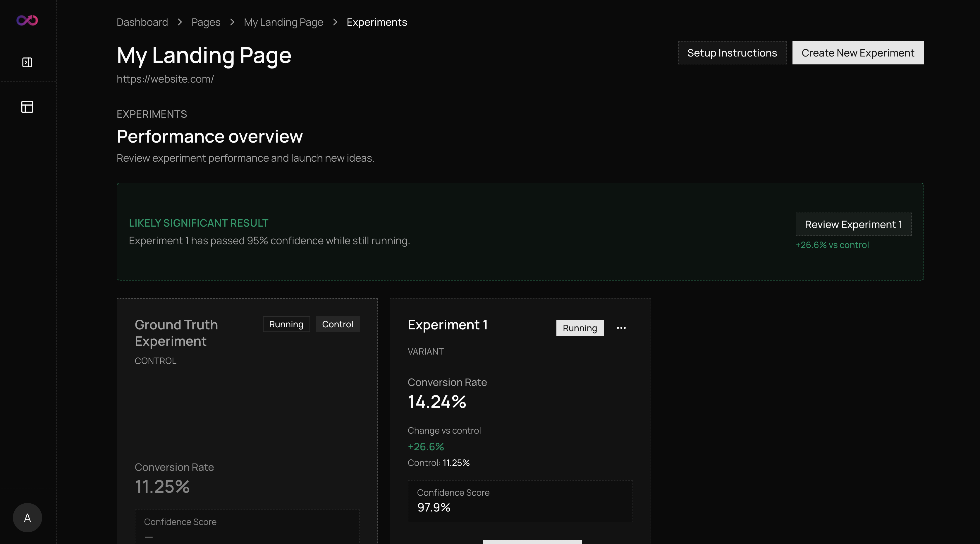The width and height of the screenshot is (980, 544).
Task: Go to Dashboard breadcrumb
Action: coord(142,22)
